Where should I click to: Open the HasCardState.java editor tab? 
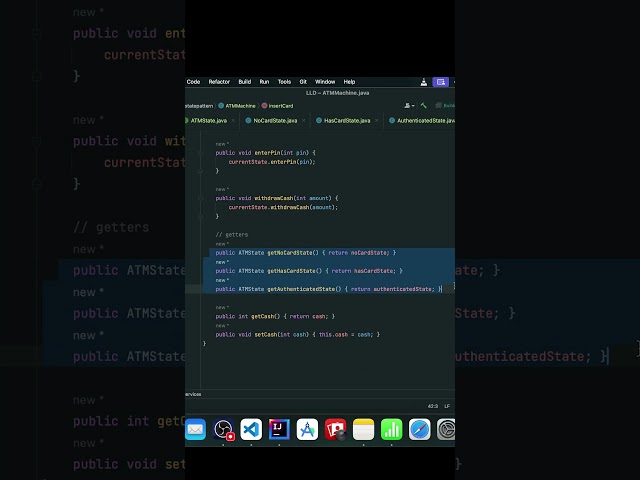(x=346, y=120)
